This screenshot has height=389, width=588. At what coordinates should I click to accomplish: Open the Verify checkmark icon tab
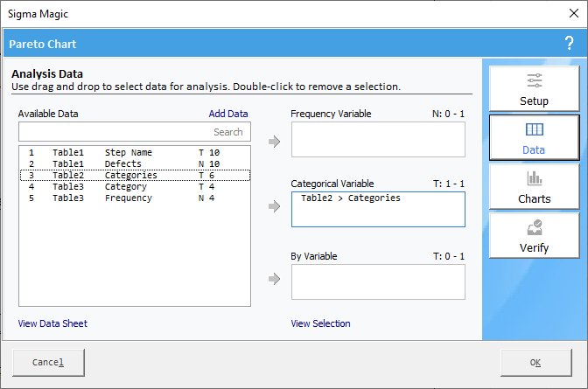click(x=534, y=235)
